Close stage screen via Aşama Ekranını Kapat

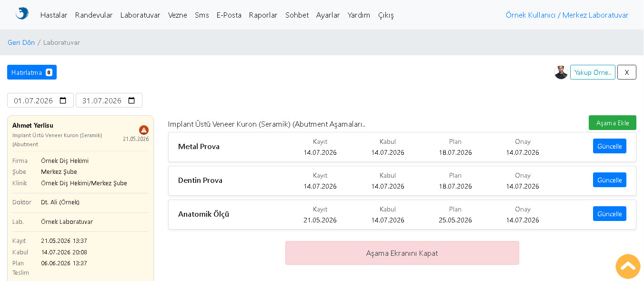click(x=402, y=253)
